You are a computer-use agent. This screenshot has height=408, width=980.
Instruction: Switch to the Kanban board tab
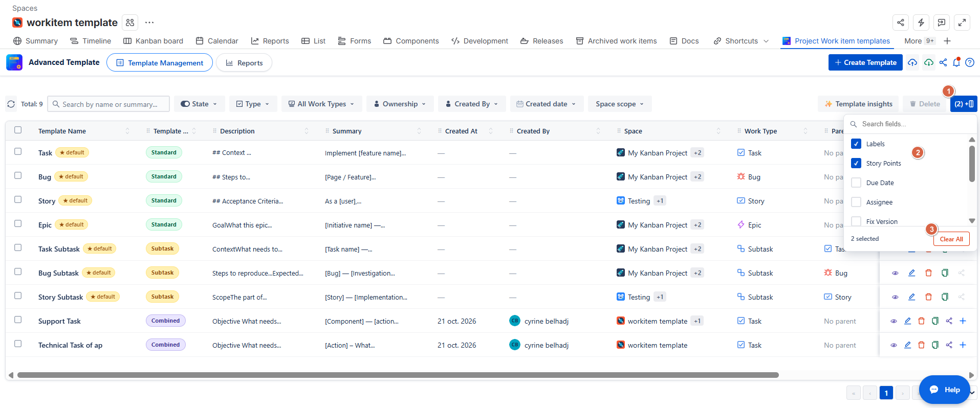point(153,41)
